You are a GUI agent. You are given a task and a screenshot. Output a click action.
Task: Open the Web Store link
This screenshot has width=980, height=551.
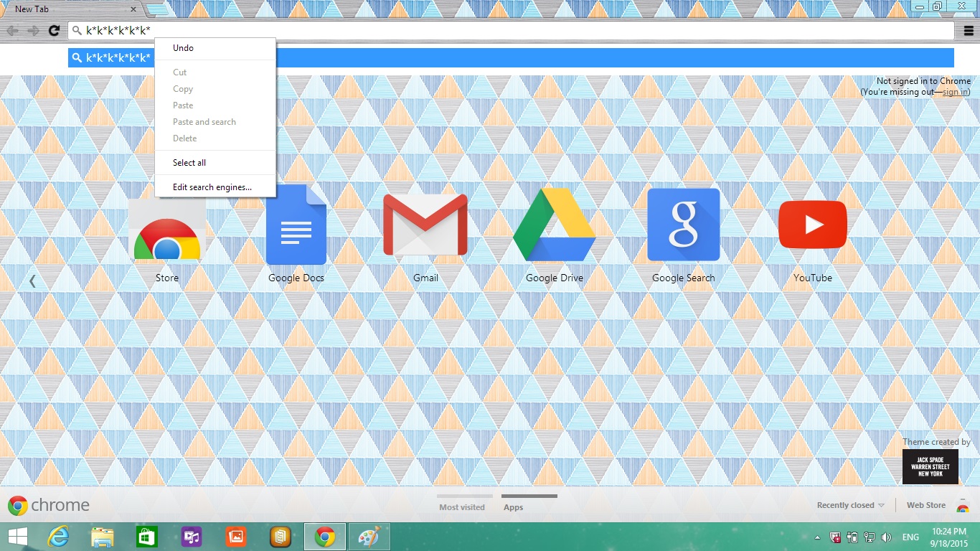926,505
